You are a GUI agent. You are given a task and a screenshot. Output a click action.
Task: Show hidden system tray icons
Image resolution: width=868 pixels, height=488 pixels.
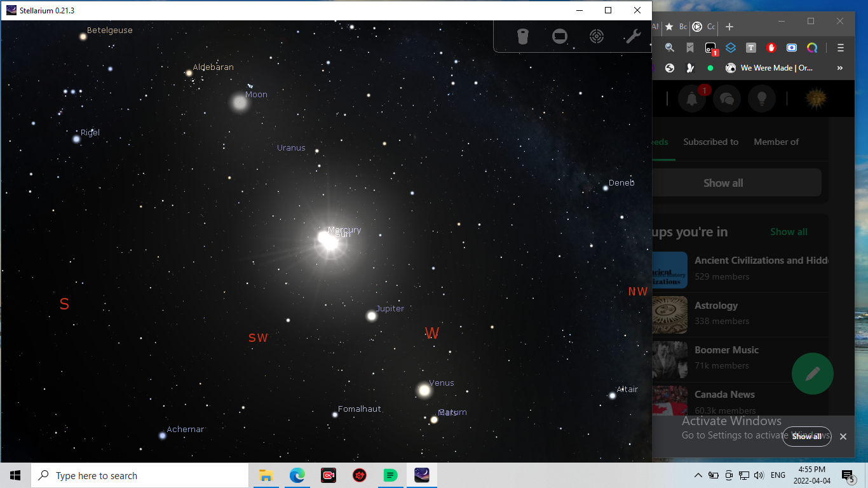coord(698,475)
